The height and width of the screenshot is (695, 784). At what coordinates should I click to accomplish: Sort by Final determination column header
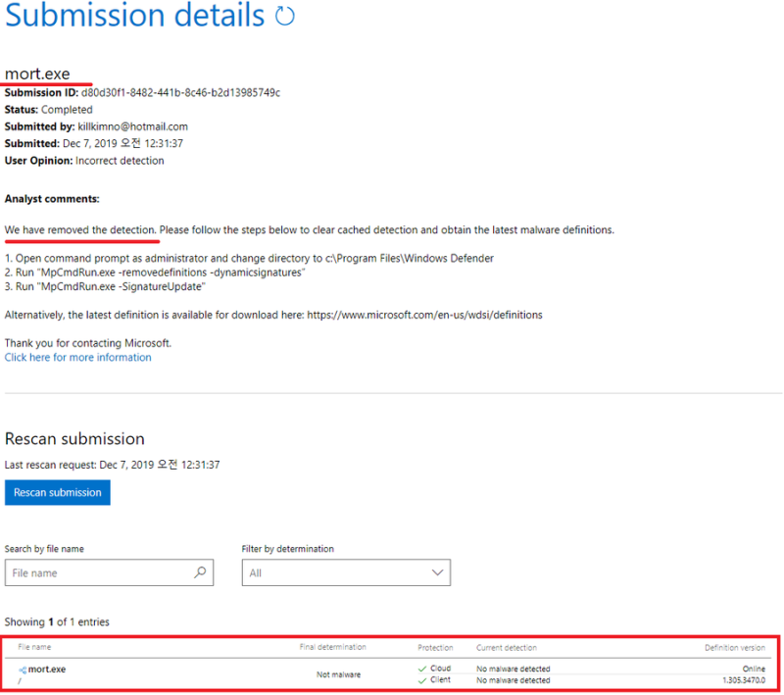[x=332, y=648]
